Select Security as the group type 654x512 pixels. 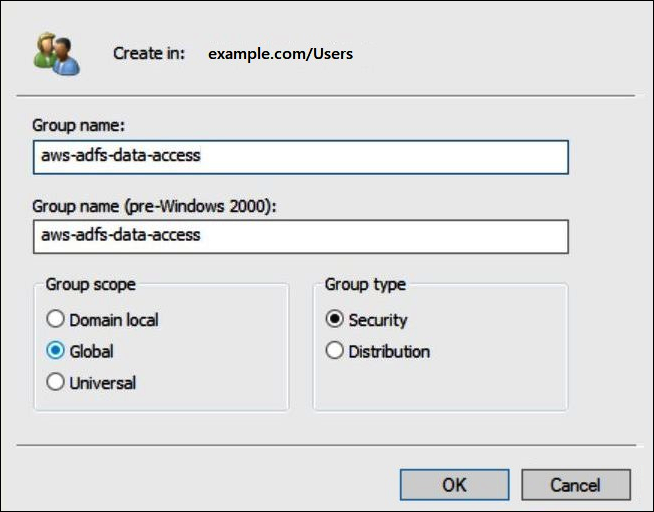[x=335, y=320]
